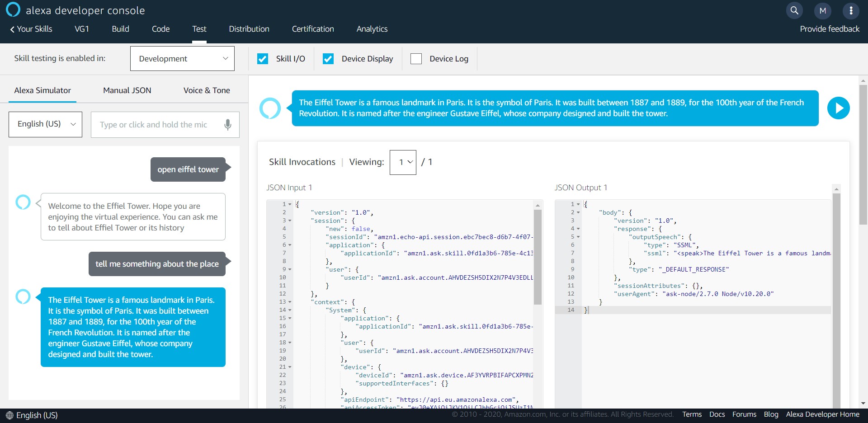Collapse the outputSpeech fold arrow at output line 5

pos(578,237)
